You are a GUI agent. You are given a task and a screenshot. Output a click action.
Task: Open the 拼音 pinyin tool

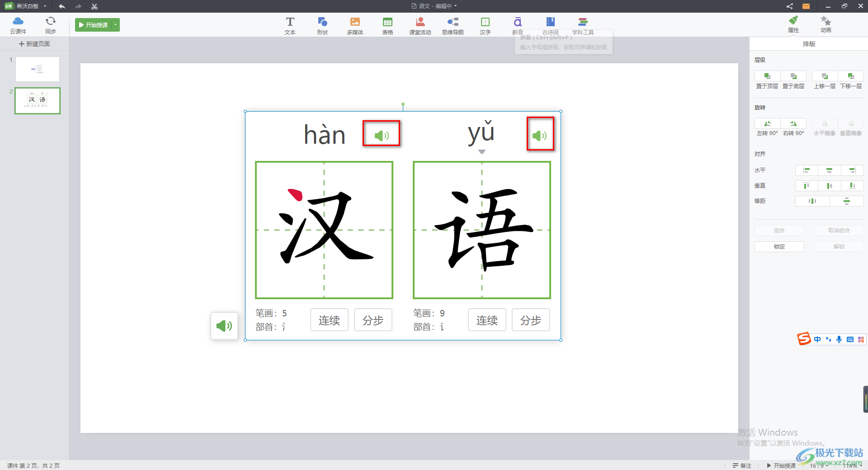point(518,26)
